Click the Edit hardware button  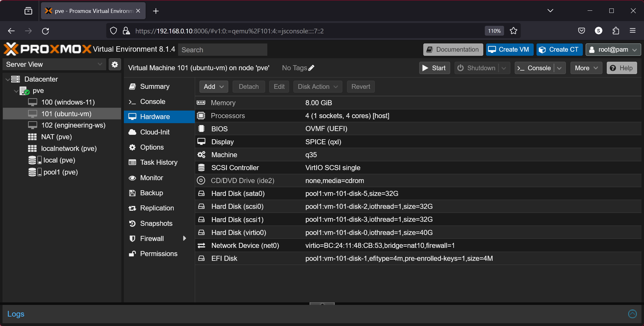tap(279, 87)
